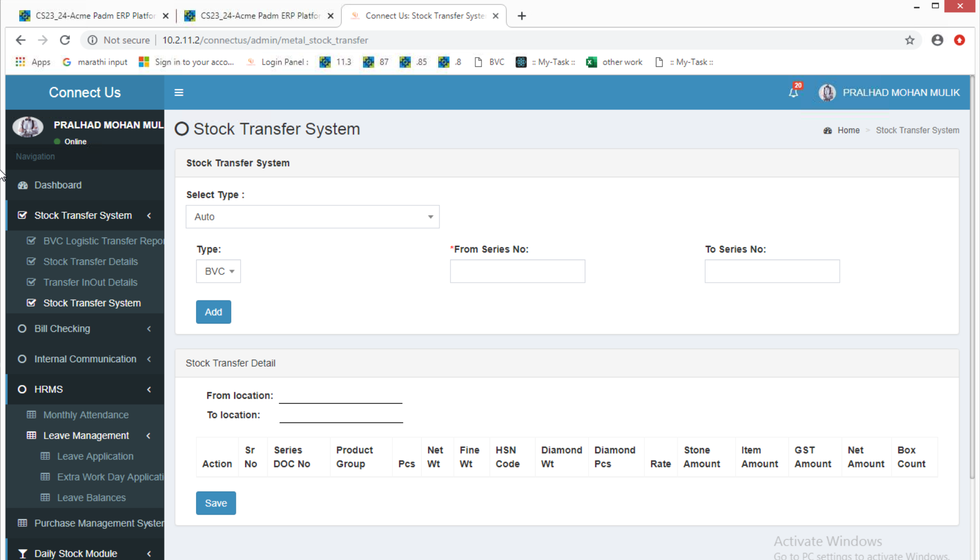
Task: Click the Connect Us logo link
Action: tap(84, 92)
